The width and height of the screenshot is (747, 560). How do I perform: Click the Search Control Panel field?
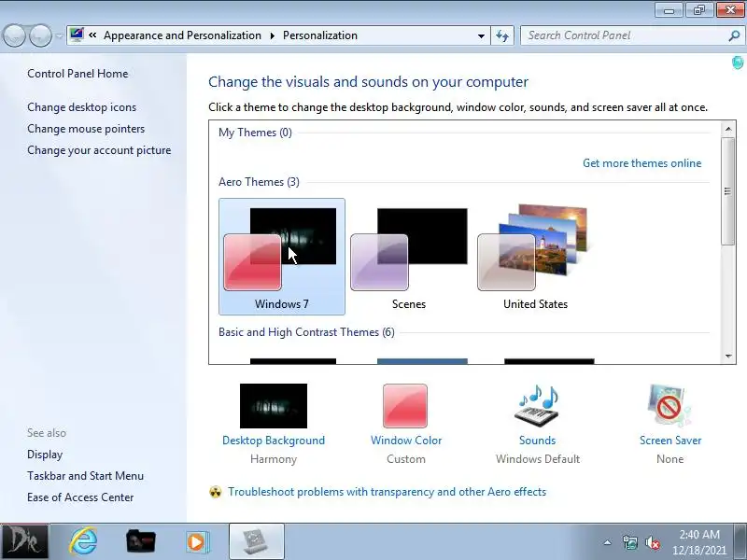click(x=625, y=35)
